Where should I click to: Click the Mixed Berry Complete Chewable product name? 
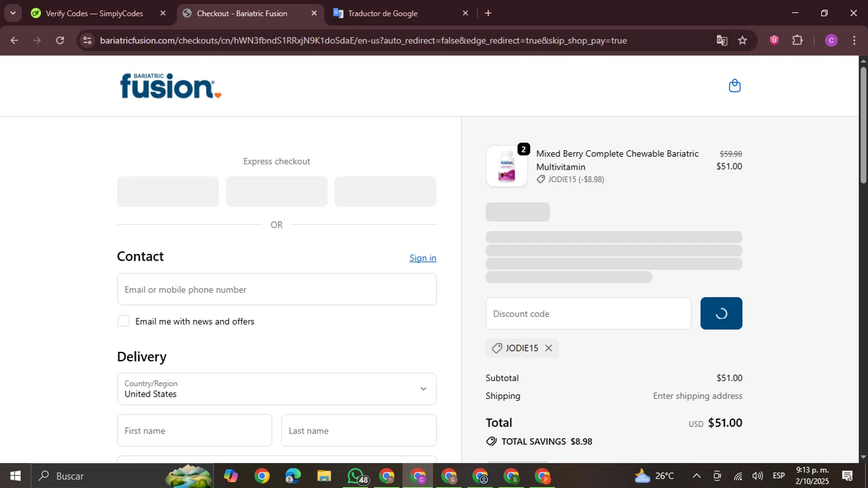pos(617,160)
